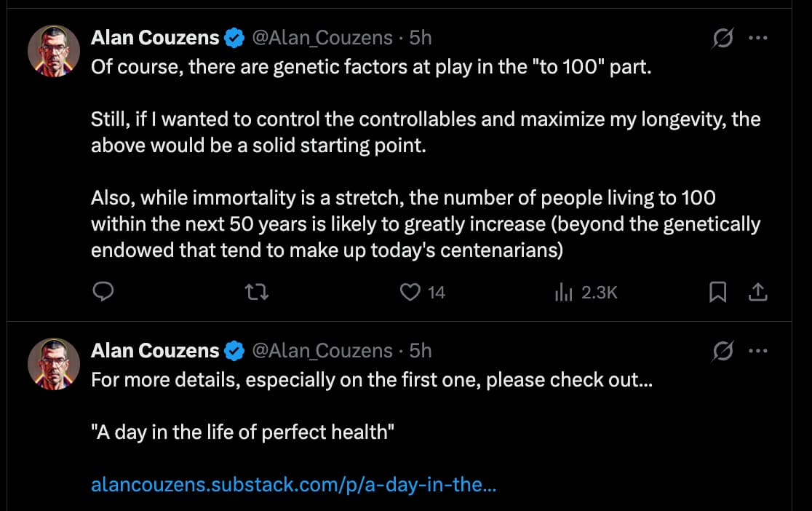Open the substack article link
This screenshot has width=812, height=511.
pyautogui.click(x=292, y=485)
